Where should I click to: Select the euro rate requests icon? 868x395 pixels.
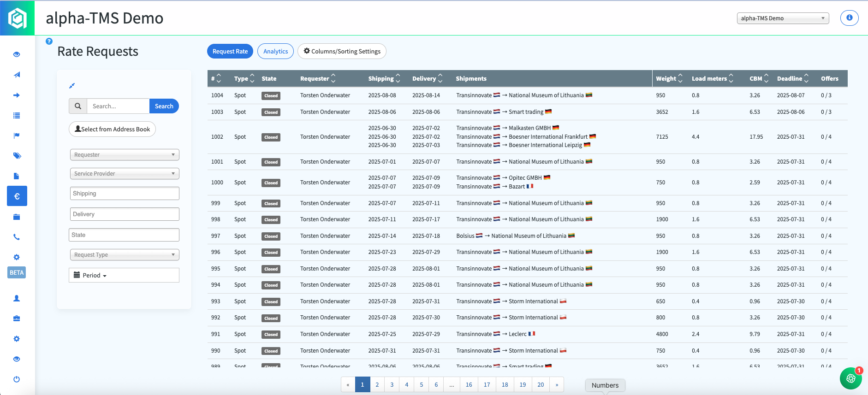click(17, 196)
